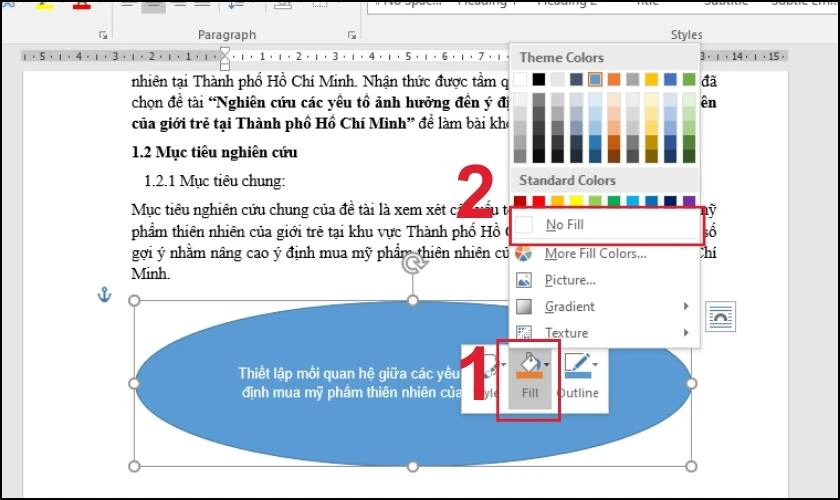Viewport: 840px width, 500px height.
Task: Click the Styles group label
Action: pos(686,35)
